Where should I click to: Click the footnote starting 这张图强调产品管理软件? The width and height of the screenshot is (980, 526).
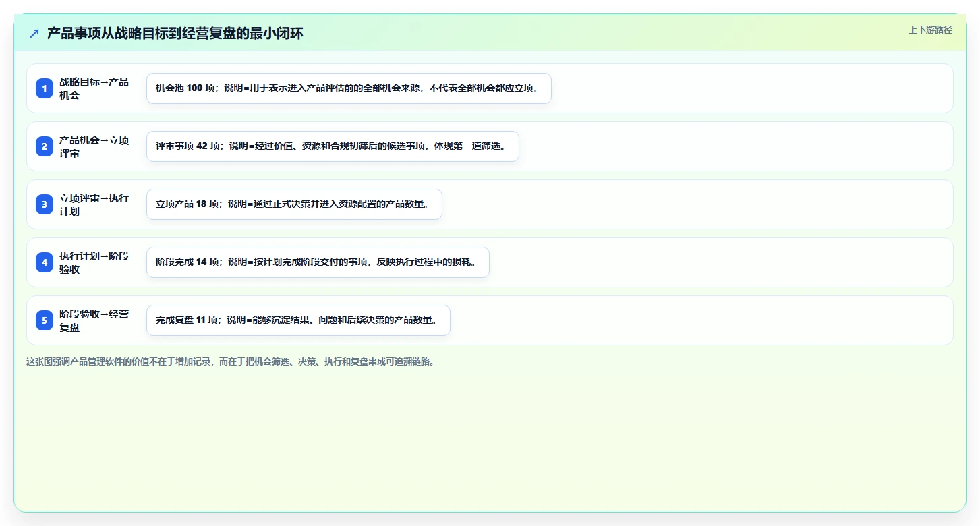232,361
